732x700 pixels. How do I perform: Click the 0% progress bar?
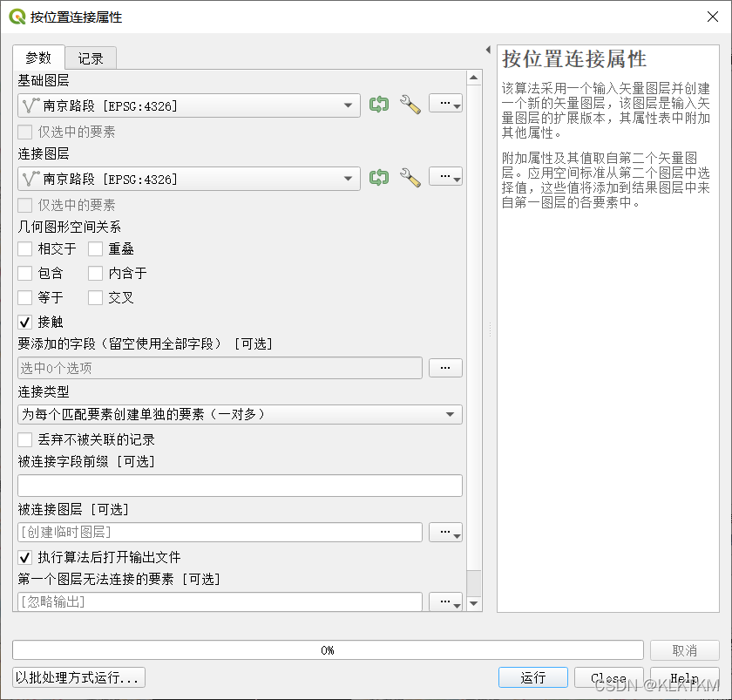tap(328, 650)
